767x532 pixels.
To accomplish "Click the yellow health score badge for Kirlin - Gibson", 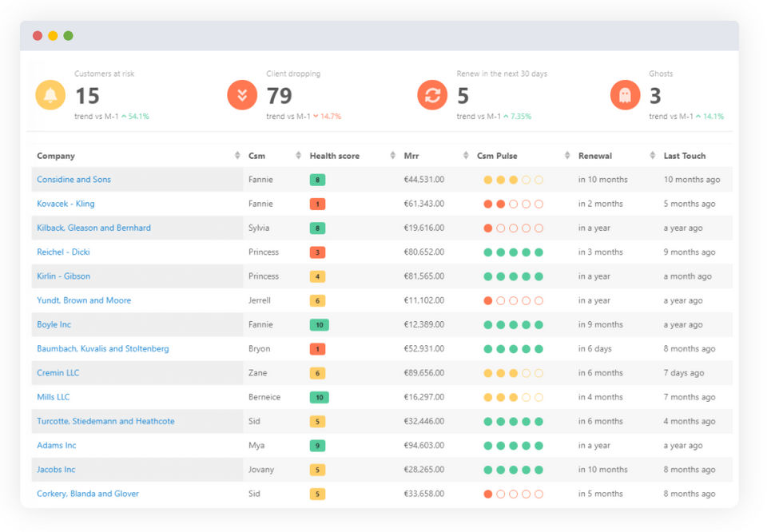I will (317, 276).
